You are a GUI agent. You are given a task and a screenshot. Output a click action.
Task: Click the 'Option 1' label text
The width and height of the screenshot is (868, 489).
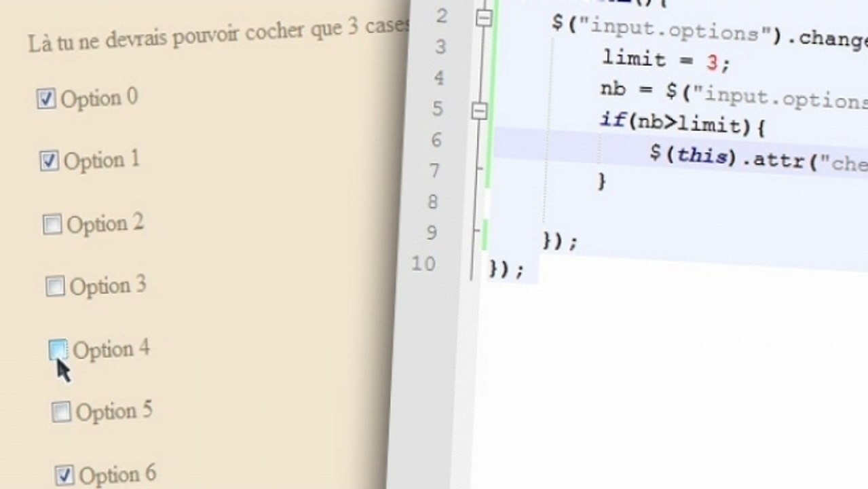coord(102,161)
